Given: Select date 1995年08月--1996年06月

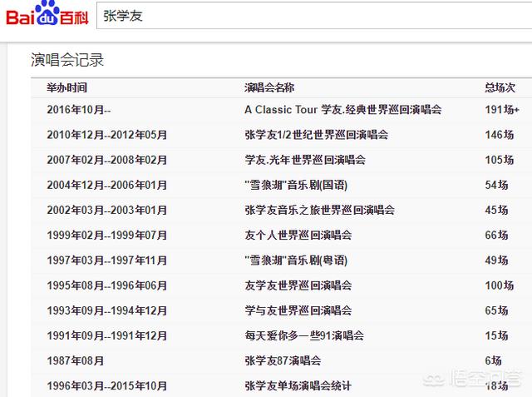Looking at the screenshot, I should 107,285.
